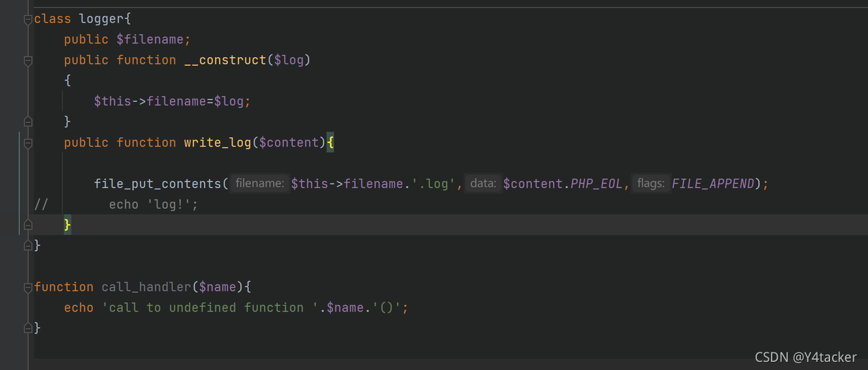This screenshot has height=370, width=868.
Task: Click the 'FILE_APPEND' constant
Action: pos(713,184)
